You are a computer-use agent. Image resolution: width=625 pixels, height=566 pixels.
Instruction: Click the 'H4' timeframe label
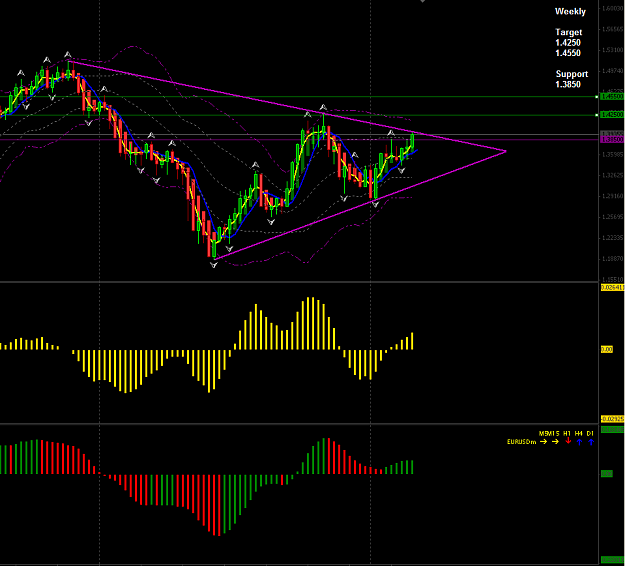point(579,433)
